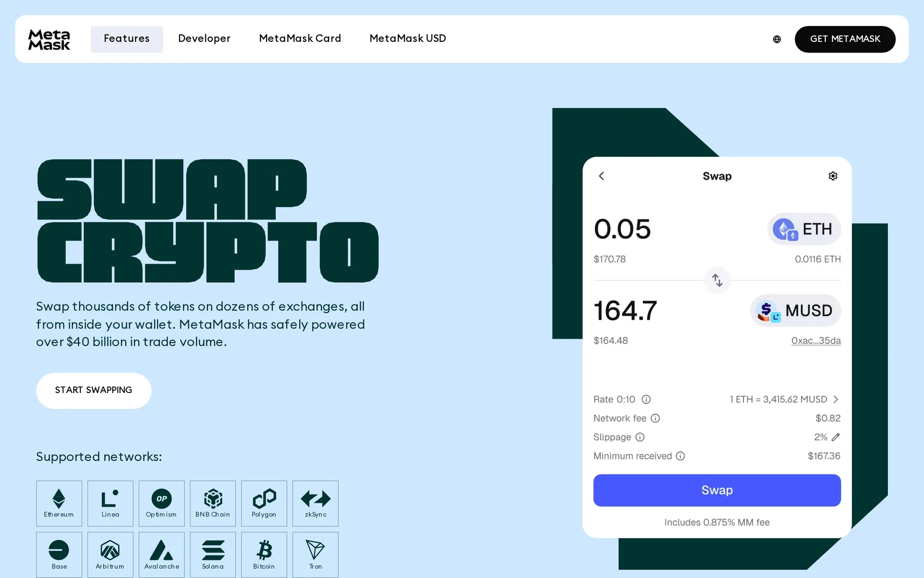Click the Minimum received info icon
This screenshot has height=578, width=924.
680,456
